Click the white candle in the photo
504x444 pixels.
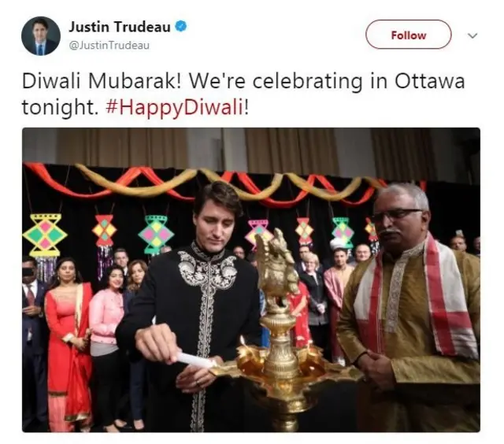[x=195, y=360]
